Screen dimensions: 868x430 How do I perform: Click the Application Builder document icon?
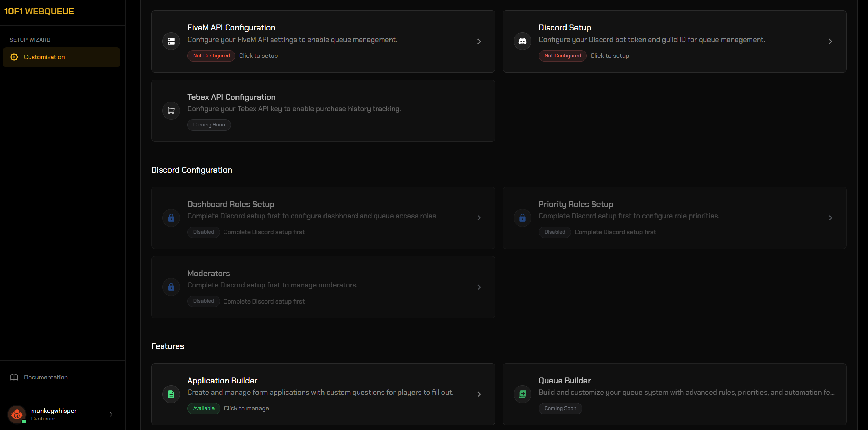pyautogui.click(x=171, y=394)
